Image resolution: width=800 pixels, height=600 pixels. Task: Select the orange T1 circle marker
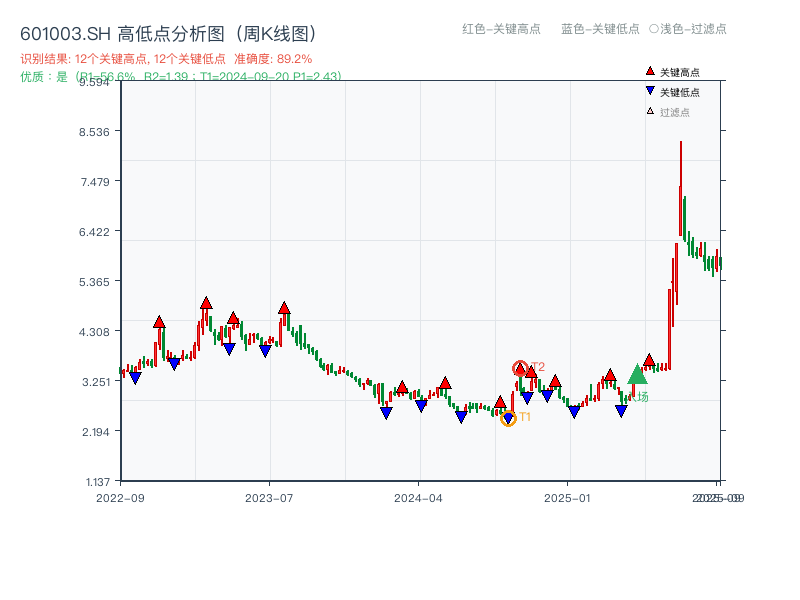tap(508, 418)
